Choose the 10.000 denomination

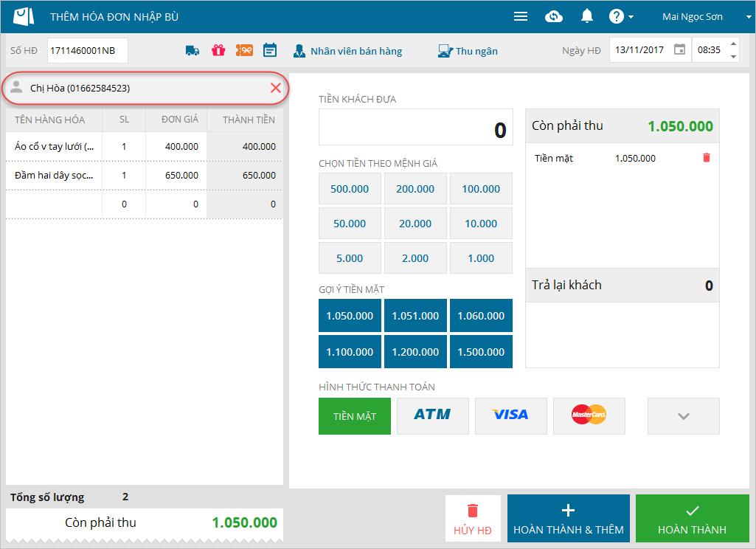(481, 224)
